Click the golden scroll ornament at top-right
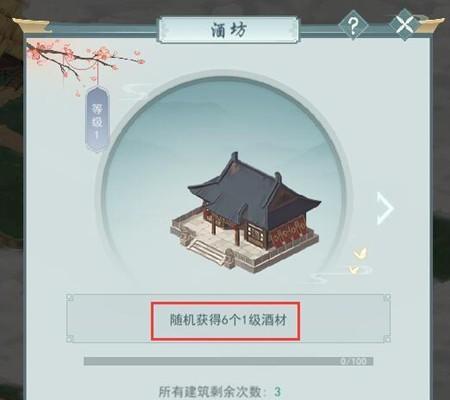Image resolution: width=450 pixels, height=400 pixels. 431,25
